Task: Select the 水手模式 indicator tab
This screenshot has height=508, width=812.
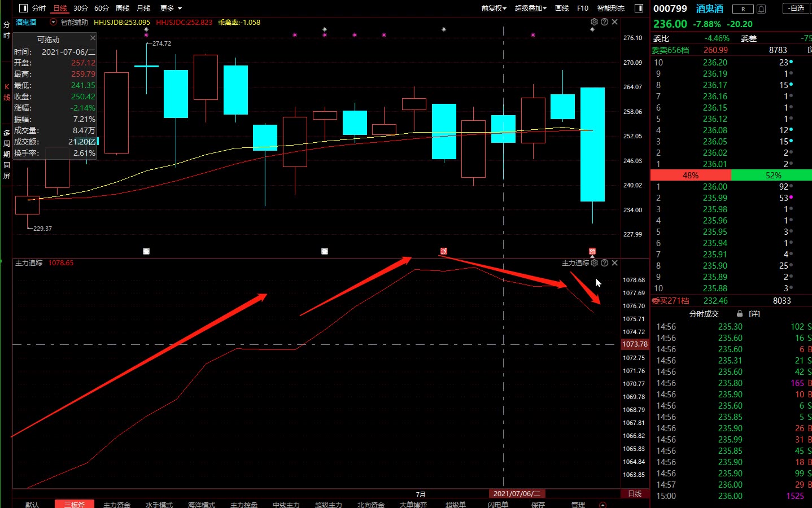Action: click(x=159, y=505)
